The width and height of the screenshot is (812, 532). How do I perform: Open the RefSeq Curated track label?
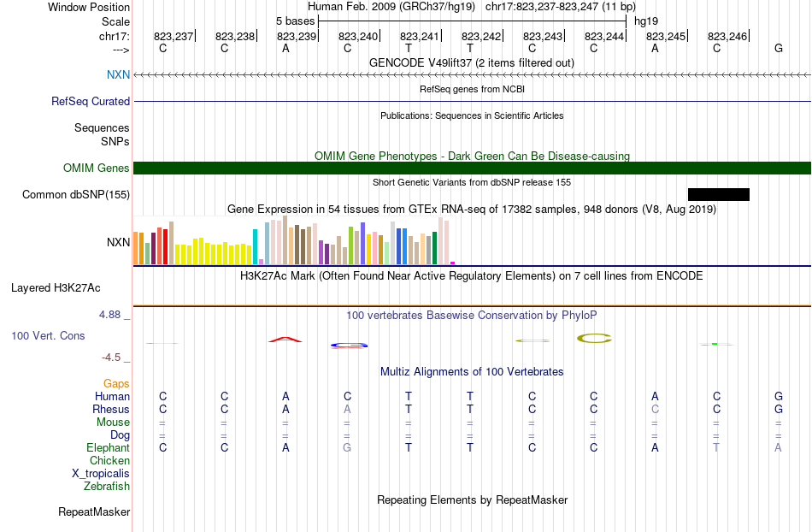pos(91,101)
